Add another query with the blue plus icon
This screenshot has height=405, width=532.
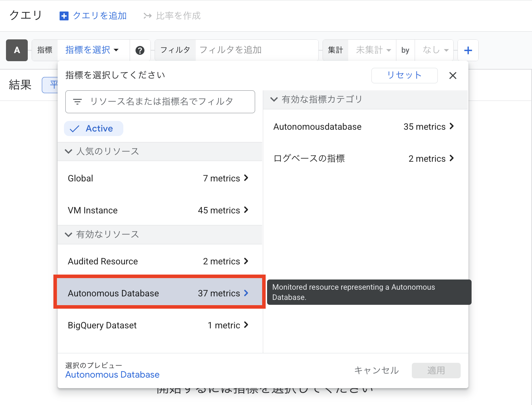tap(468, 50)
